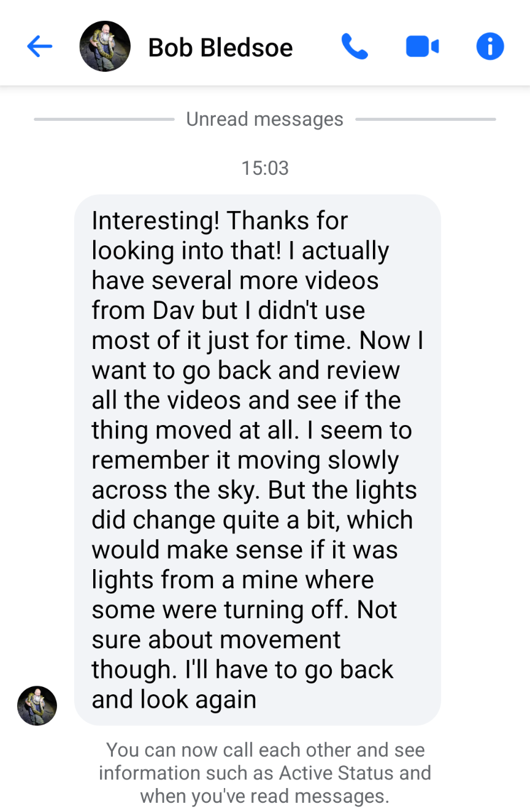Start a video call with Bob
530x812 pixels.
pyautogui.click(x=422, y=47)
